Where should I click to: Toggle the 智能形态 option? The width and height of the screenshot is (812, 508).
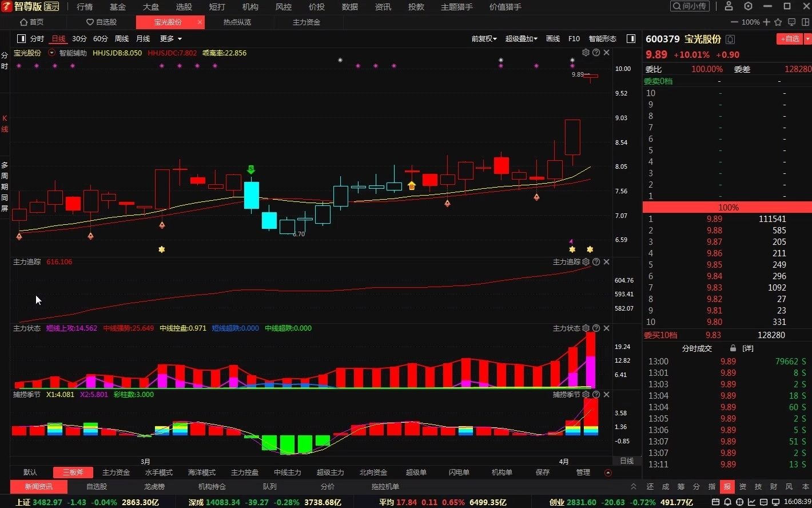(x=603, y=39)
